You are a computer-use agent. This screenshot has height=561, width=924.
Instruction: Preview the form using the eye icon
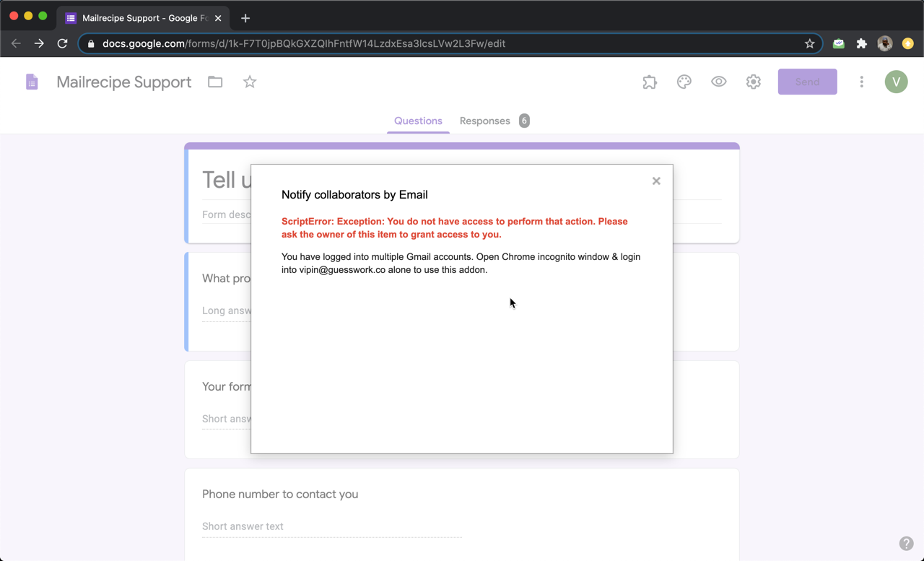coord(718,82)
